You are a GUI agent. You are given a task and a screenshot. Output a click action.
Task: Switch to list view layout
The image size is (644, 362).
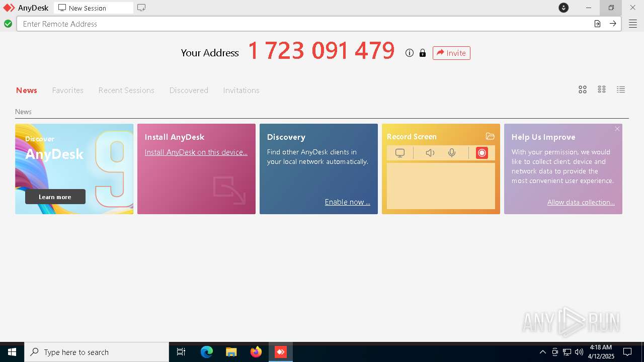(621, 89)
